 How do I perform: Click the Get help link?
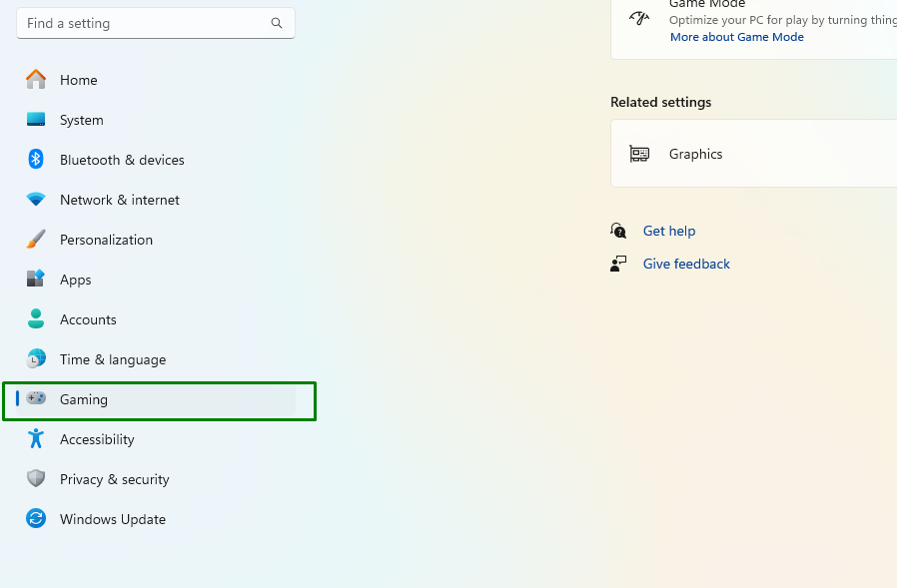pos(669,231)
